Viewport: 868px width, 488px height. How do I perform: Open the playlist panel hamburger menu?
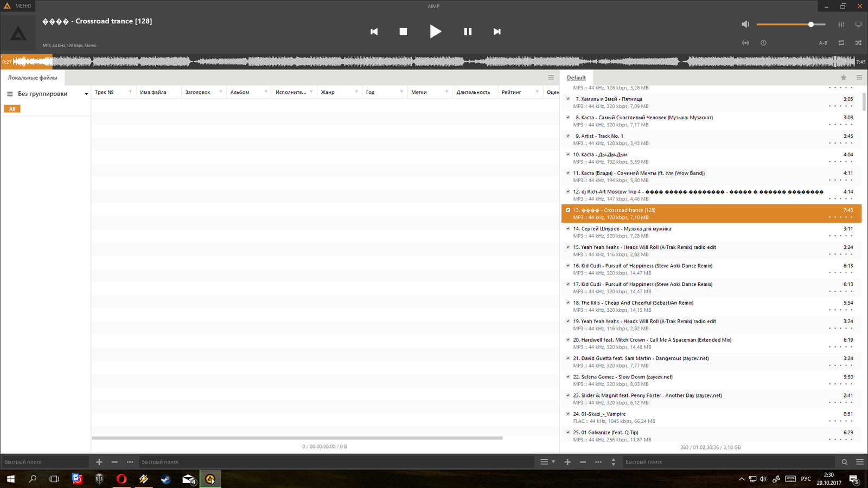859,78
